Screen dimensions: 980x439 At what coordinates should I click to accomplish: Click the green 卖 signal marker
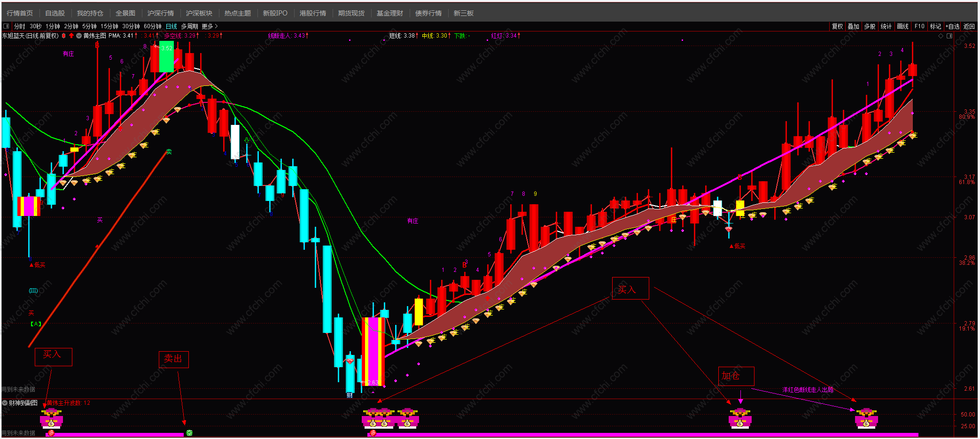[169, 152]
